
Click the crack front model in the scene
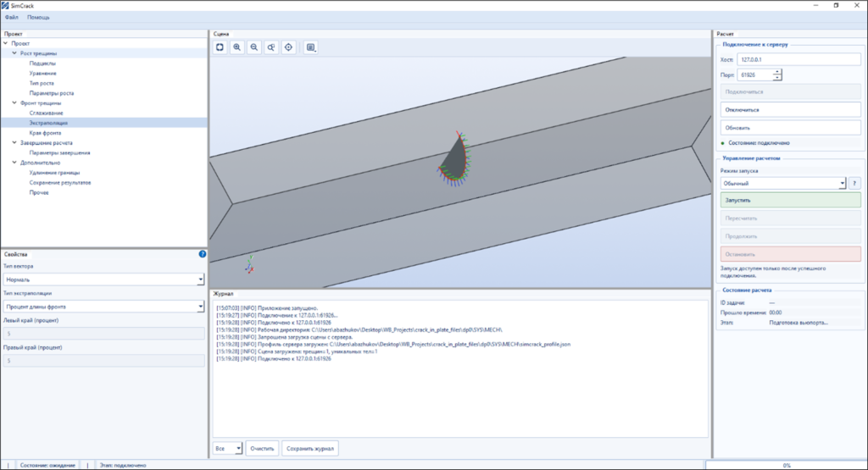[455, 158]
